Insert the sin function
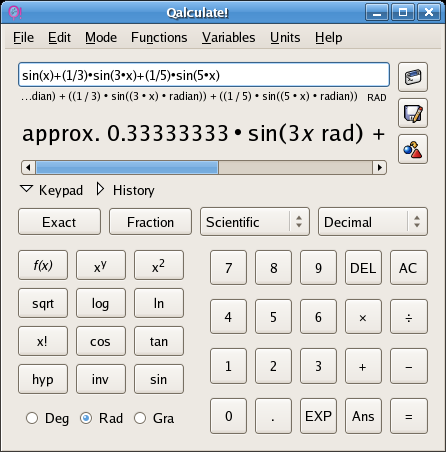The image size is (446, 452). click(159, 379)
